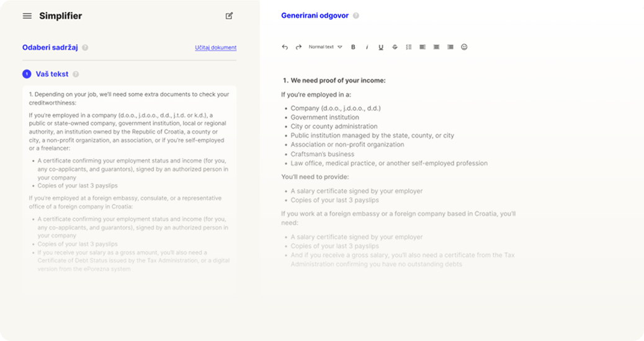Click help icon next to Odaberi sadržaj
This screenshot has height=341, width=644.
[x=85, y=47]
